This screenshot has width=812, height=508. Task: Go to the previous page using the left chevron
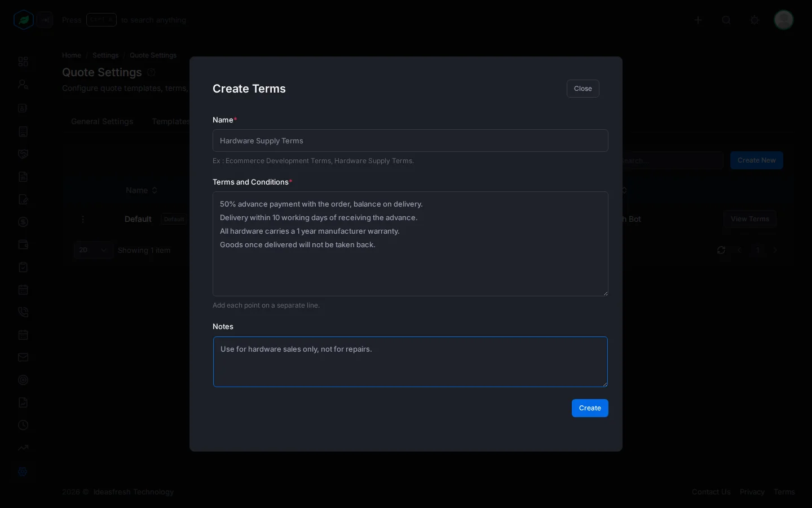click(740, 250)
